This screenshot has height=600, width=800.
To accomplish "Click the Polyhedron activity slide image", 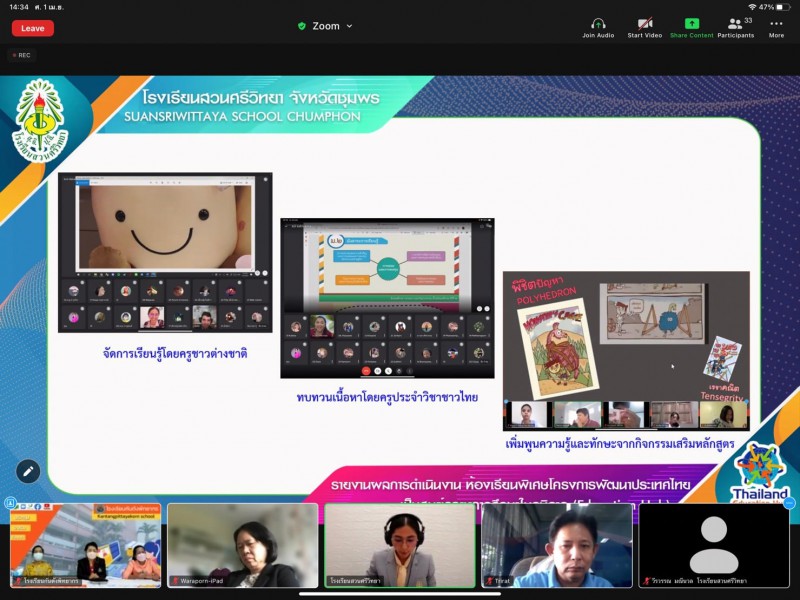I will [x=625, y=350].
